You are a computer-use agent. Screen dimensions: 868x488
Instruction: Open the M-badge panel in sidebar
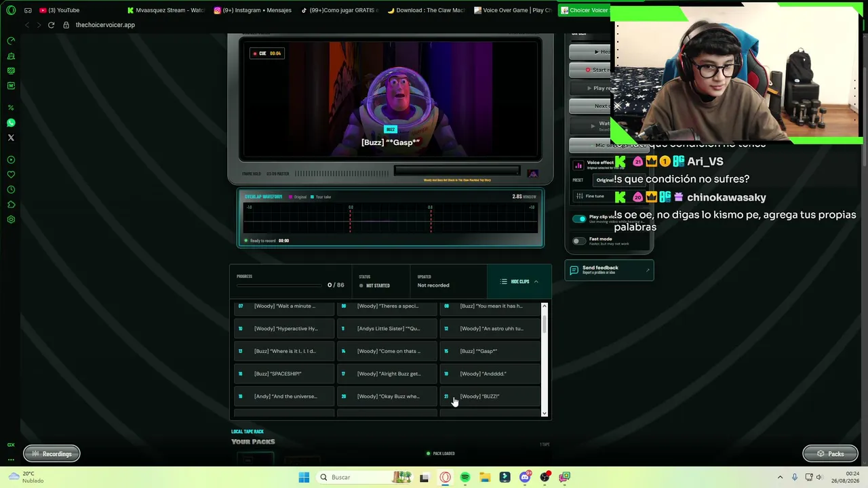(x=11, y=85)
